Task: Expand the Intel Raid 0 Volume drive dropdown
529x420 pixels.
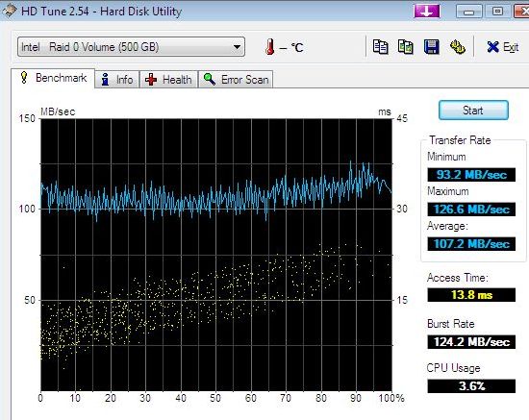Action: 131,46
